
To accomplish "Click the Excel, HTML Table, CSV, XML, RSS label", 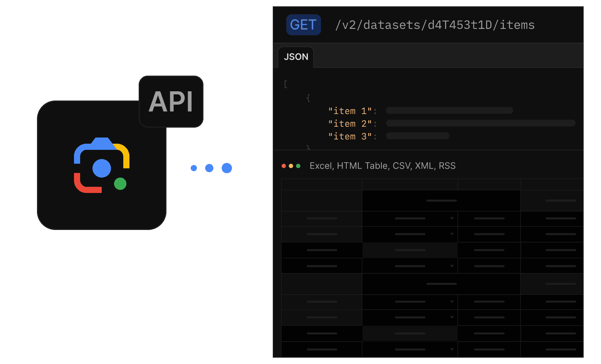I will (383, 166).
